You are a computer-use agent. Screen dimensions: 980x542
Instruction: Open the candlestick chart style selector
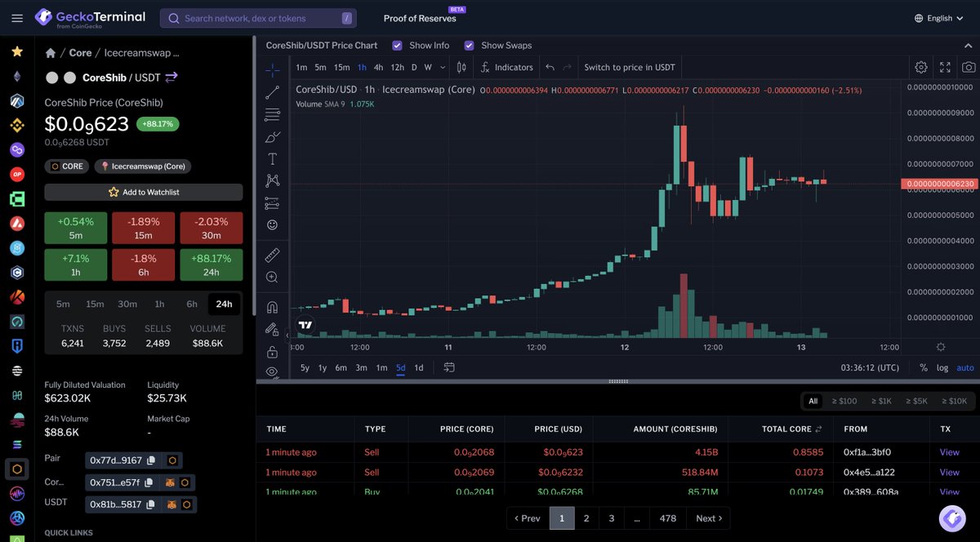[x=461, y=67]
